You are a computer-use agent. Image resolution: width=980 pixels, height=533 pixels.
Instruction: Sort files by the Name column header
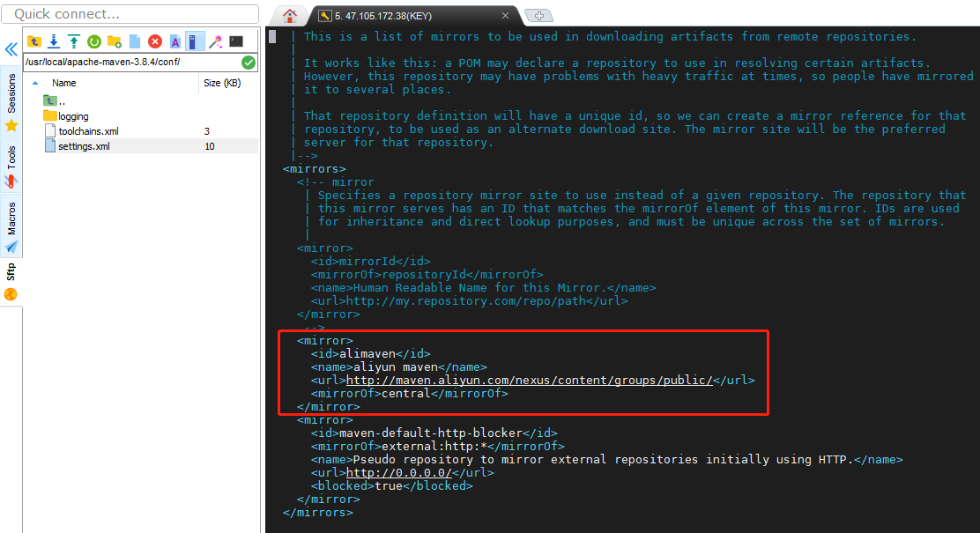click(63, 83)
